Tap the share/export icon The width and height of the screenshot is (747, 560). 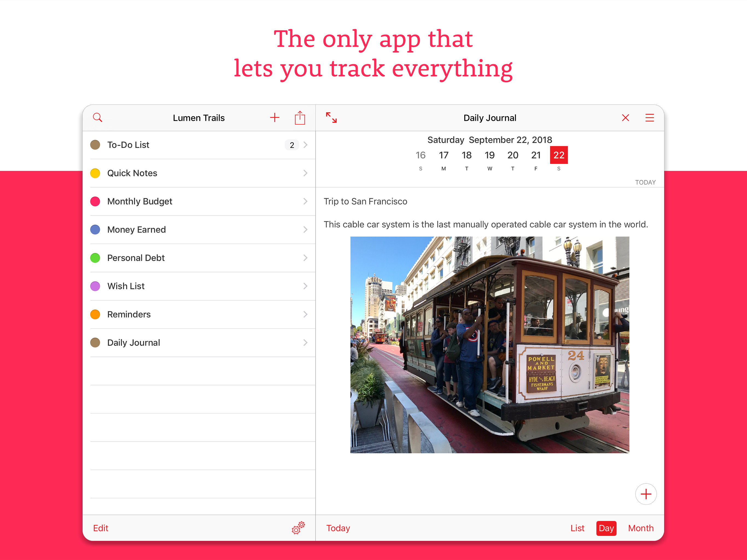[x=300, y=118]
